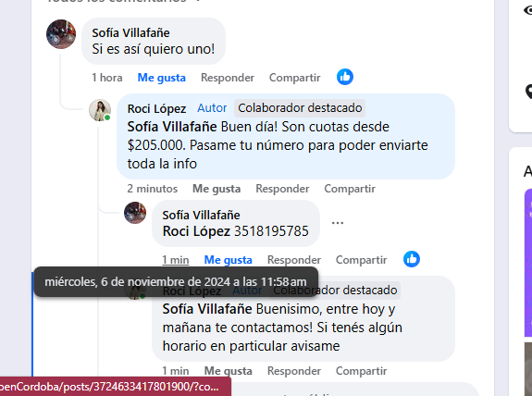Click Responder under 'Buenisimo' reply

pos(294,371)
